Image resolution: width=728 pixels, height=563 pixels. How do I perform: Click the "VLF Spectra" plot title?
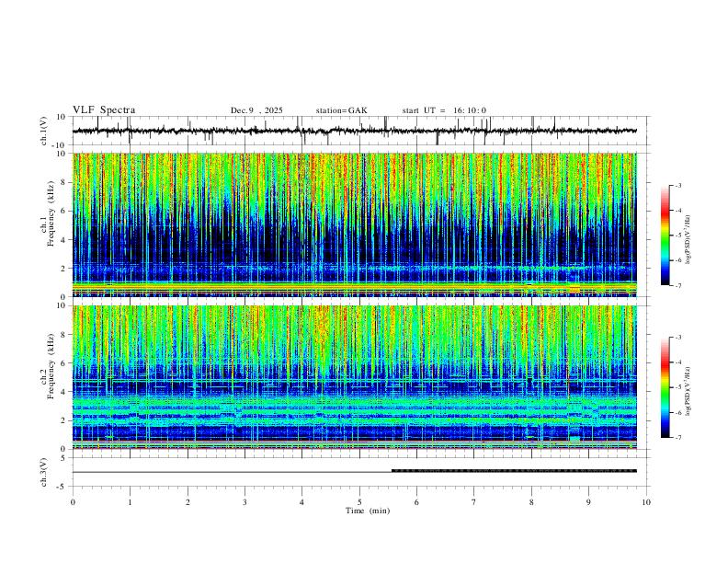104,110
